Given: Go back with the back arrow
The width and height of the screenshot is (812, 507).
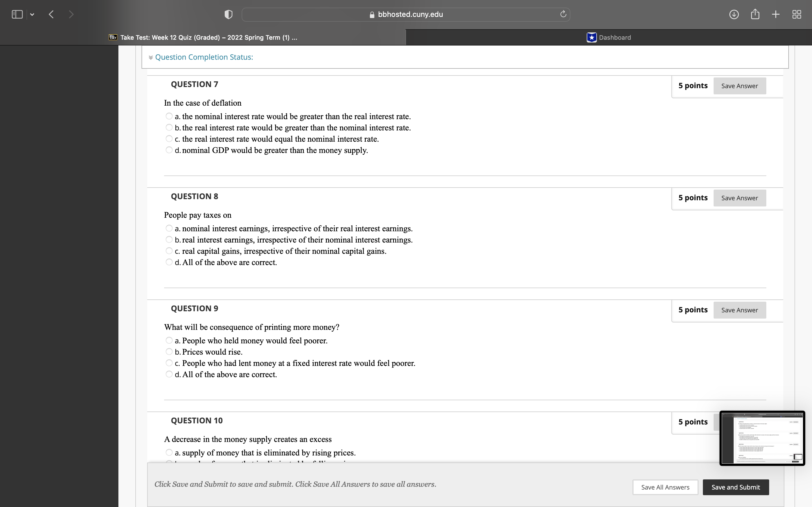Looking at the screenshot, I should pos(51,14).
